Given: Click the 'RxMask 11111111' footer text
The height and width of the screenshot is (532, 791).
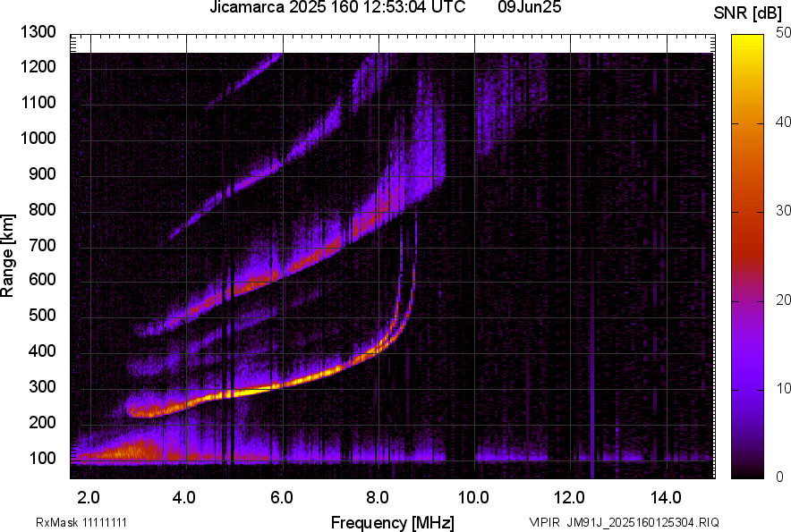Looking at the screenshot, I should point(81,522).
